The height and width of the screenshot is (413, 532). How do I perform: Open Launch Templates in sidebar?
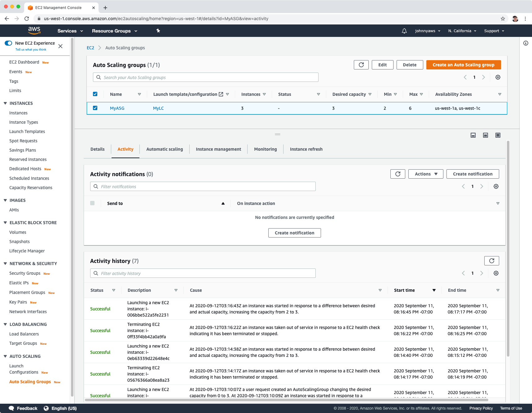point(27,131)
